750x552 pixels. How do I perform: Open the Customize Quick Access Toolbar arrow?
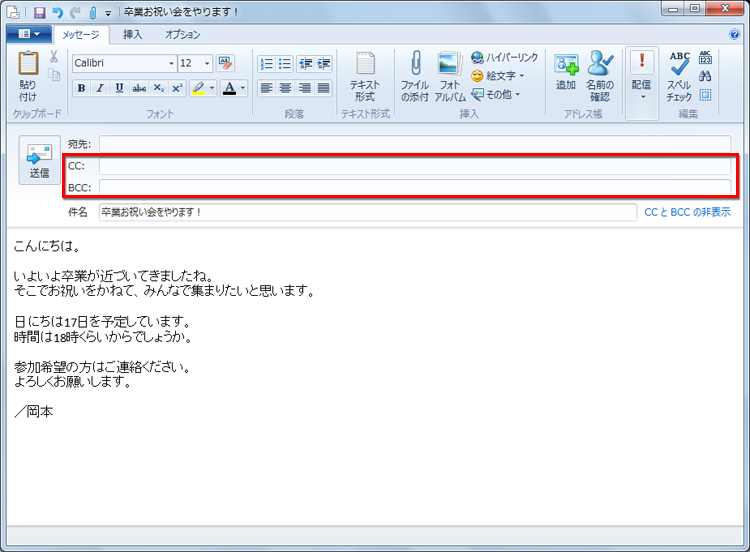(x=108, y=13)
